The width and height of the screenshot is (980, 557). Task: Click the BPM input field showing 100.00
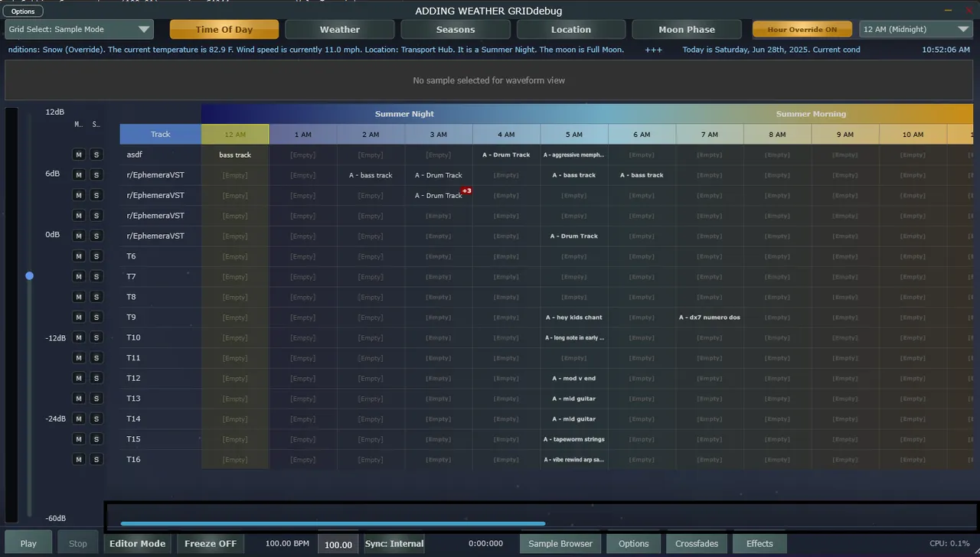tap(338, 545)
